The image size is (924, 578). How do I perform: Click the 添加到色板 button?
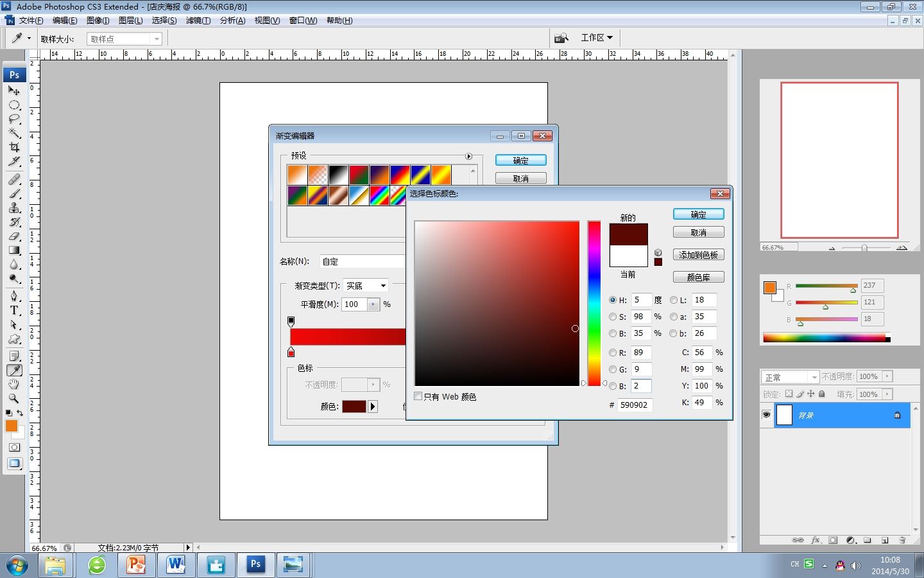click(698, 255)
